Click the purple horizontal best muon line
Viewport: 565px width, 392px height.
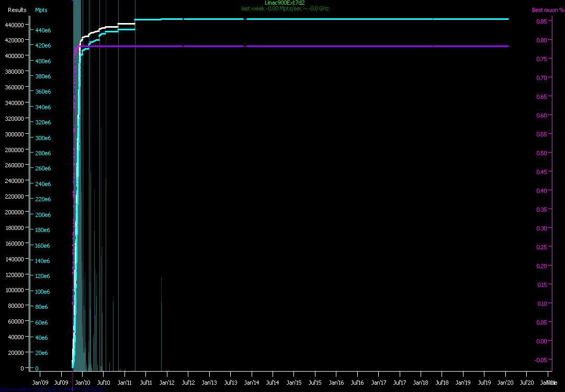pyautogui.click(x=314, y=47)
